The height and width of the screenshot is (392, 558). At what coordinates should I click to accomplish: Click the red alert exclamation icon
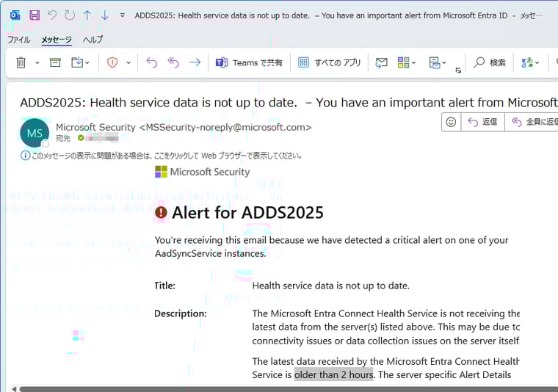coord(161,213)
